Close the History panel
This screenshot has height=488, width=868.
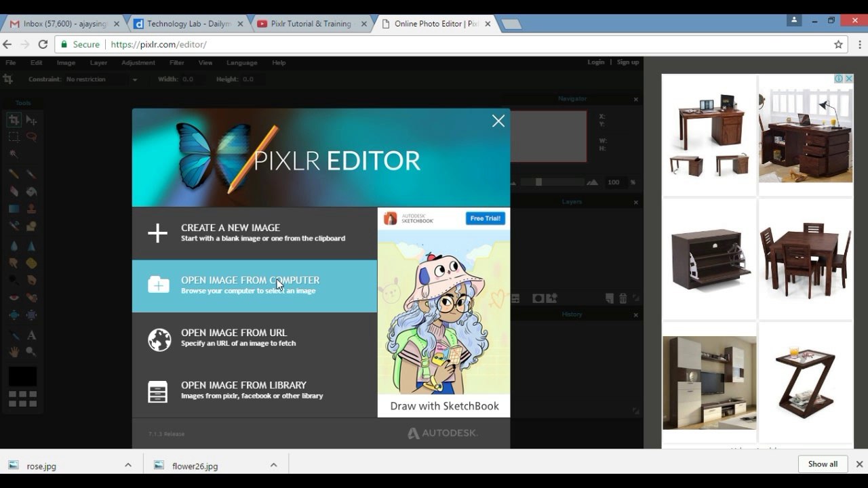pyautogui.click(x=636, y=314)
